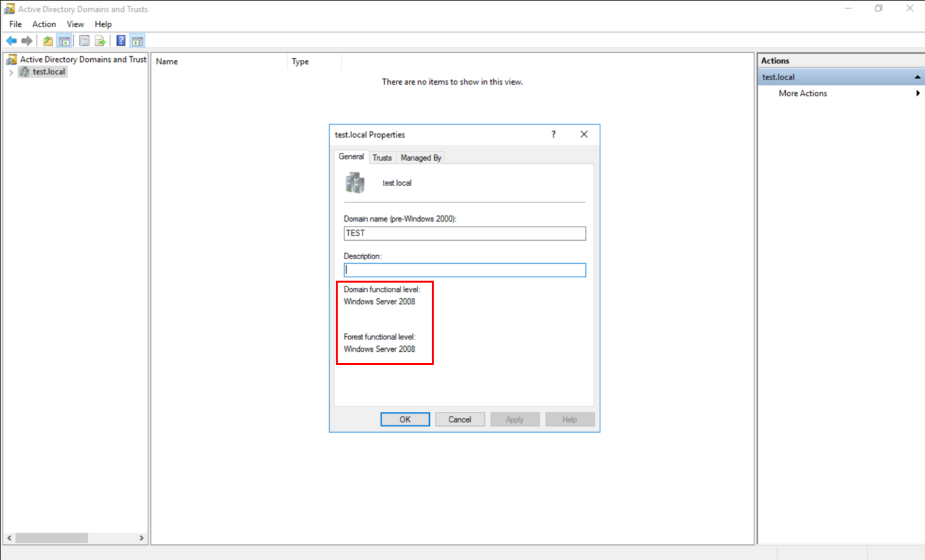The image size is (925, 560).
Task: Toggle Show/Hide Action Pane toolbar icon
Action: pyautogui.click(x=137, y=41)
